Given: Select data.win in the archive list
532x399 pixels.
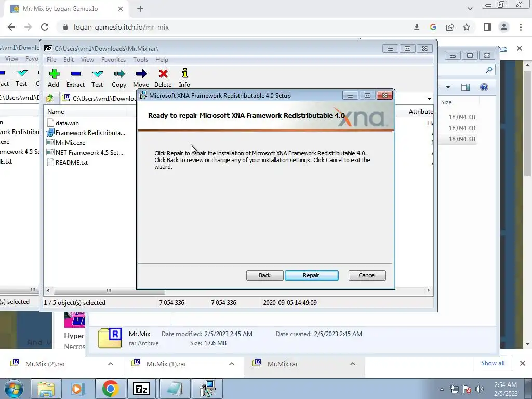Looking at the screenshot, I should (67, 123).
